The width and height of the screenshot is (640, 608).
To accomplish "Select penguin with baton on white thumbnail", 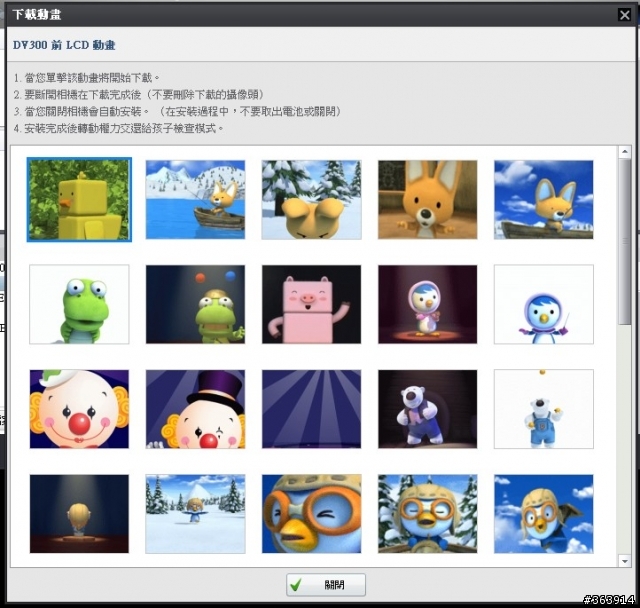I will [x=544, y=304].
